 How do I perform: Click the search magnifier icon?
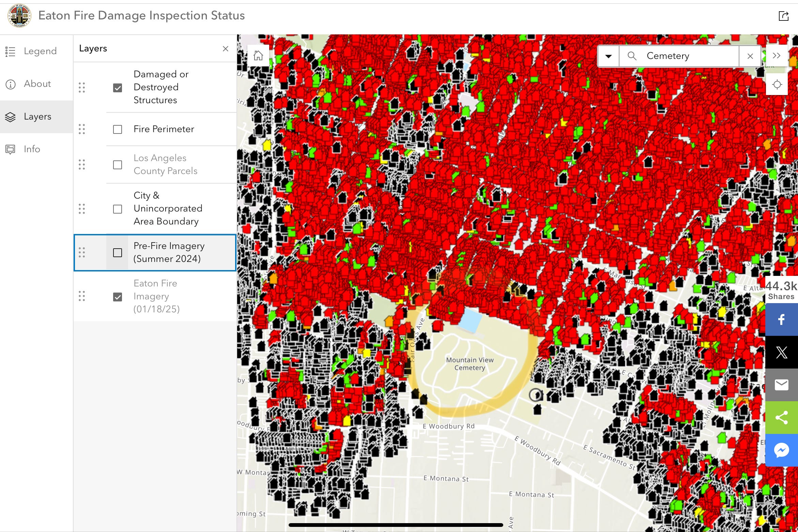(632, 56)
